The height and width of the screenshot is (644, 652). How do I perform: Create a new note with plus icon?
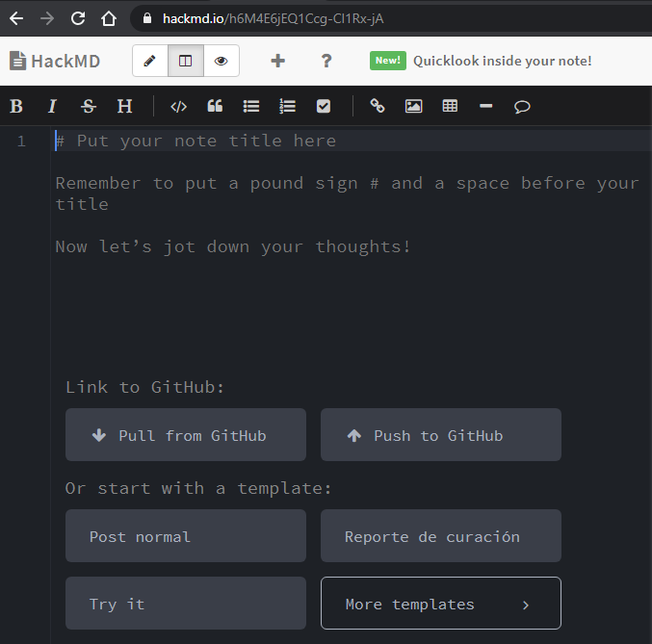(x=277, y=61)
